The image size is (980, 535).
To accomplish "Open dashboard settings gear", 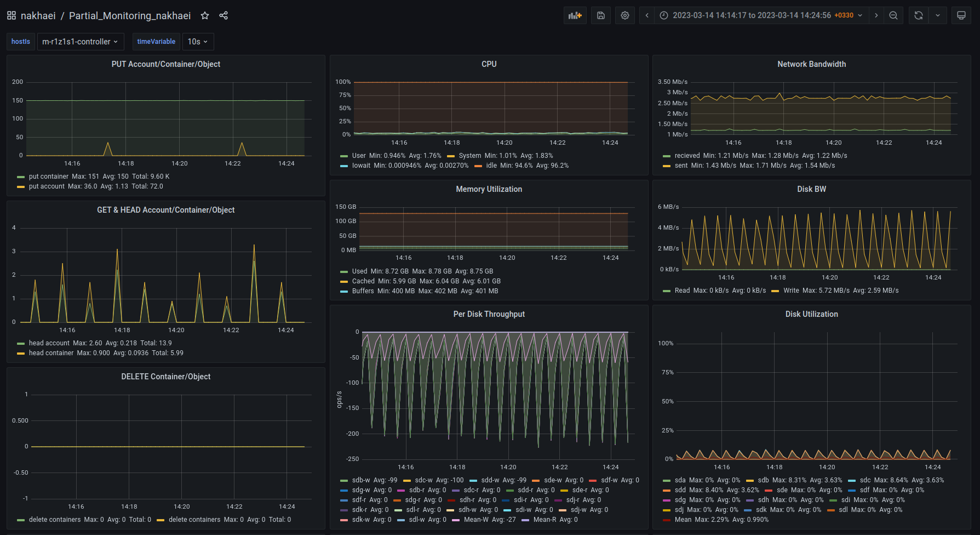I will (625, 15).
